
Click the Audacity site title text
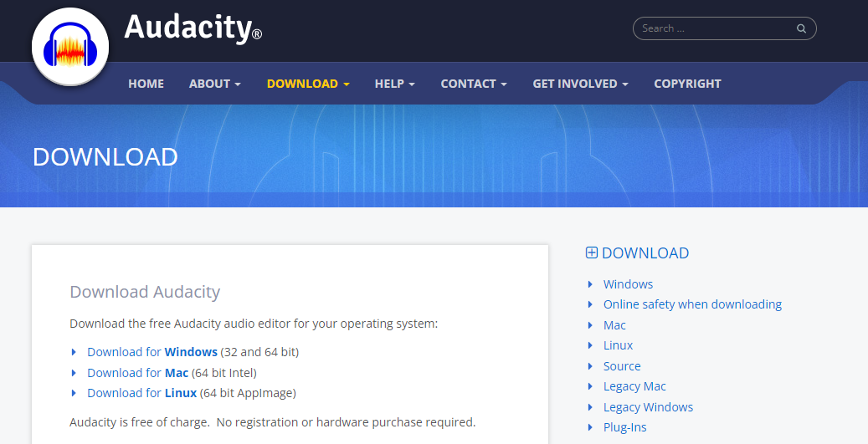[x=193, y=28]
